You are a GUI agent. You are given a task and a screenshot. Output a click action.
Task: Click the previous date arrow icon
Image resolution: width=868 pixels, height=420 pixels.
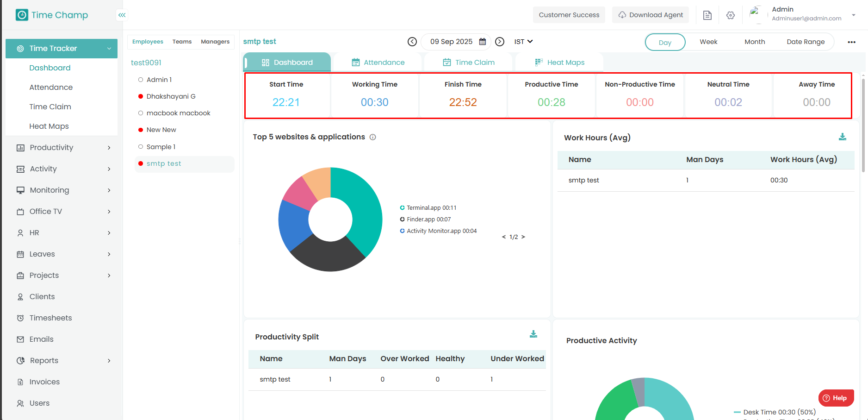(412, 42)
